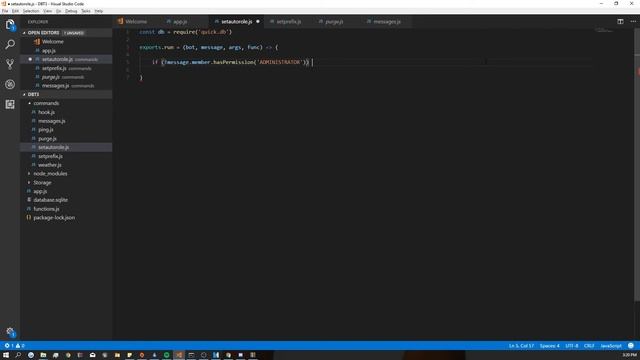Open the View menu
This screenshot has height=360, width=640.
(48, 11)
